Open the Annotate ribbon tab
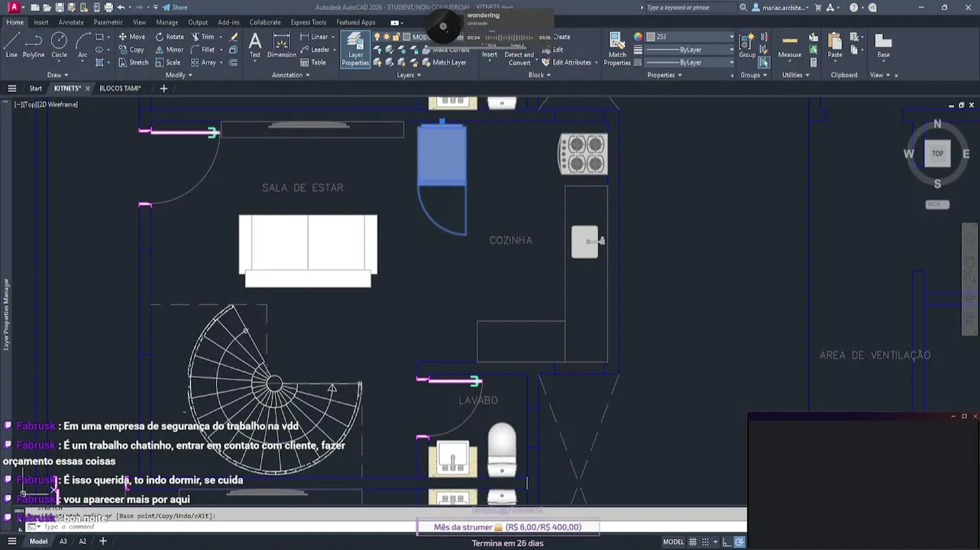The image size is (980, 550). (x=71, y=22)
